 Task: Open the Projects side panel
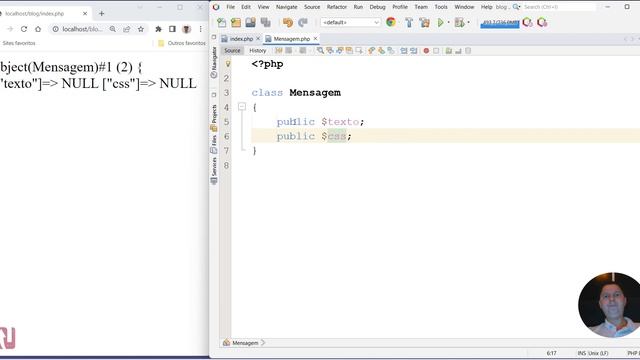214,118
